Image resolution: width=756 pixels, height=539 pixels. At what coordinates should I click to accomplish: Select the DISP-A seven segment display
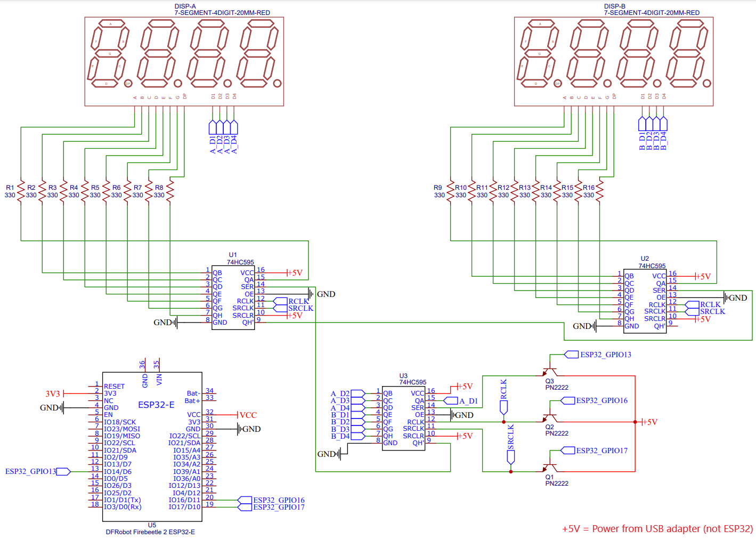[184, 61]
